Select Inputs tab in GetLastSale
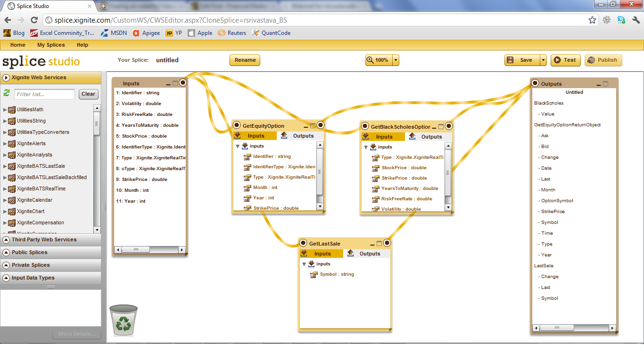Viewport: 644px width, 362px height. [x=322, y=254]
